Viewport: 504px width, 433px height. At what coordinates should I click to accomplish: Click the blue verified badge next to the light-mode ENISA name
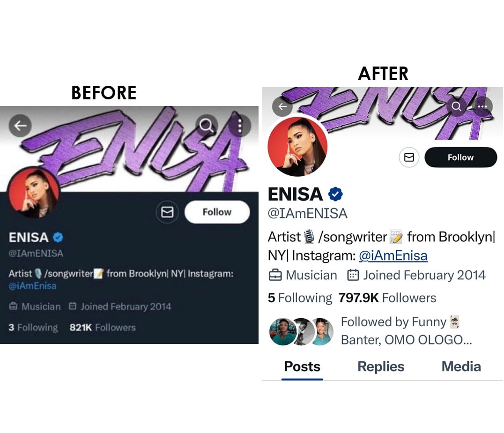pyautogui.click(x=335, y=194)
